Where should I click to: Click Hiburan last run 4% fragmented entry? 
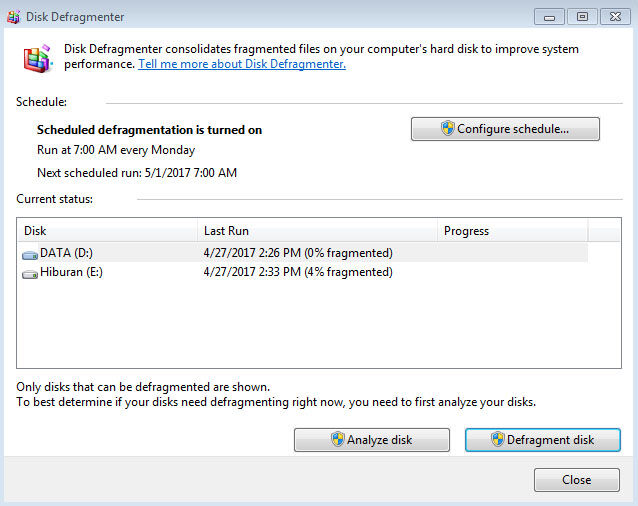point(297,272)
